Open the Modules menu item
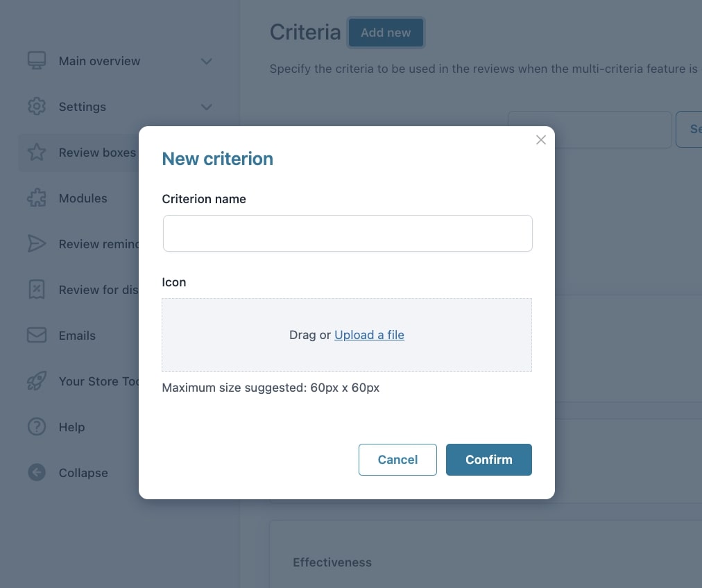Viewport: 702px width, 588px height. [83, 198]
